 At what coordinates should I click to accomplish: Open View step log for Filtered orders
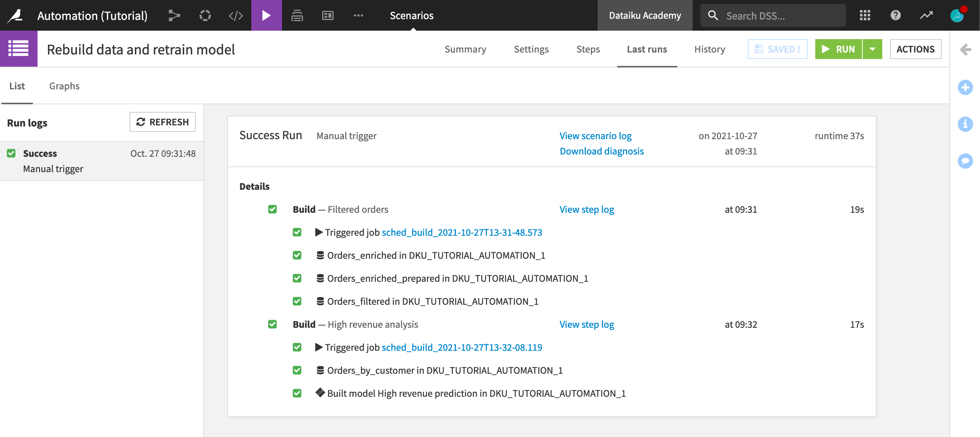click(587, 209)
